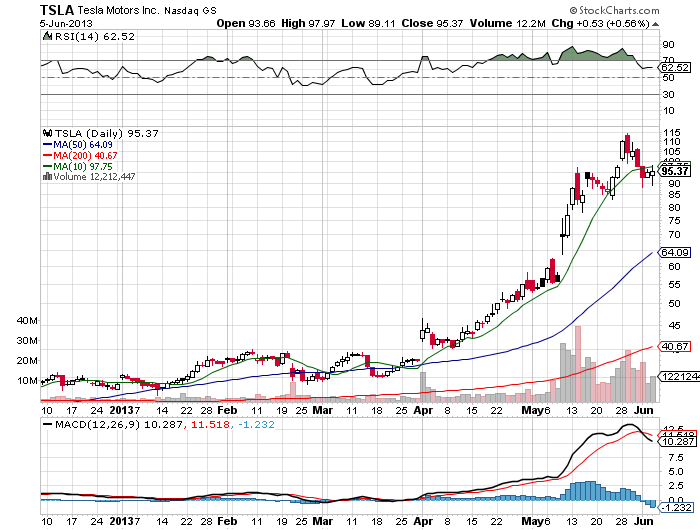The image size is (700, 530).
Task: Click the 115 price axis label
Action: point(672,133)
